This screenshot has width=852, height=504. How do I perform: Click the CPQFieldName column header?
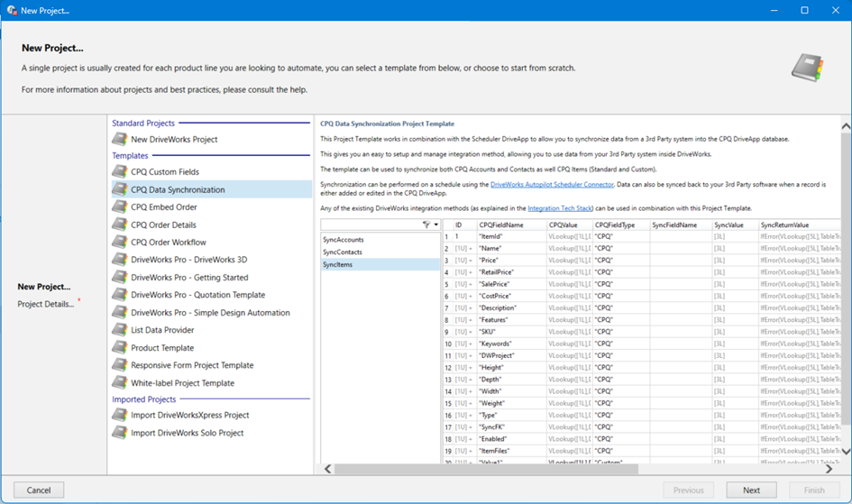[x=511, y=225]
